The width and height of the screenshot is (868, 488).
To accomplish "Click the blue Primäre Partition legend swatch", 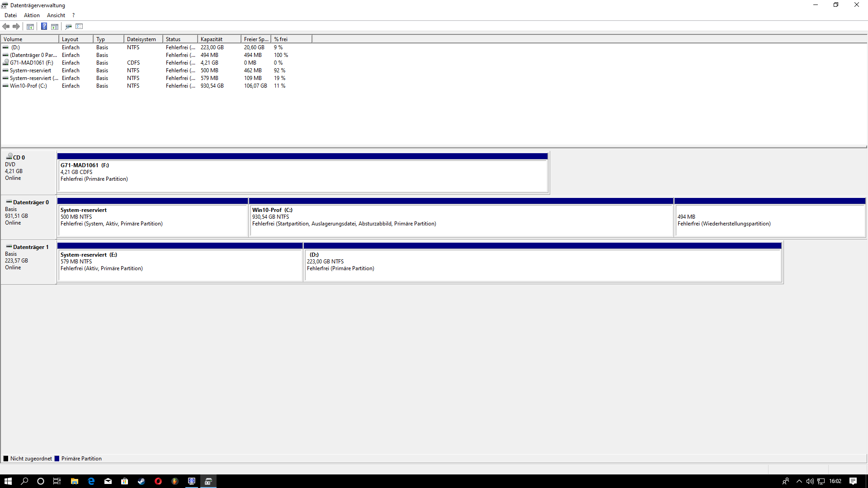I will click(57, 459).
